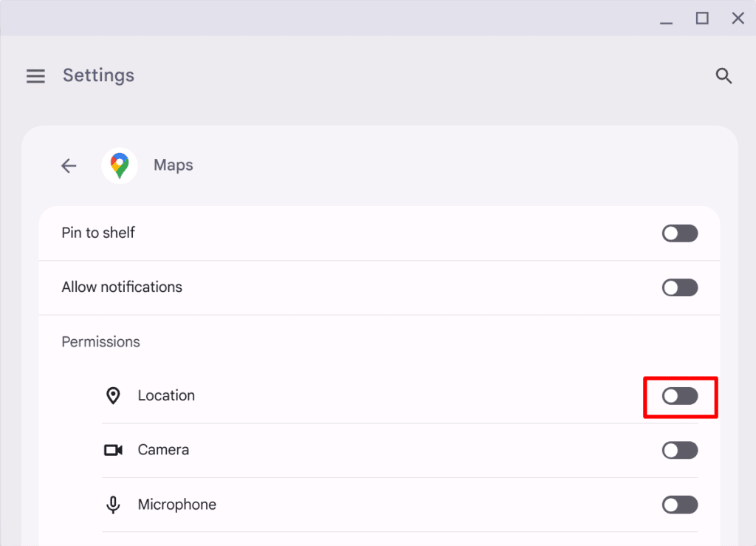Toggle the Pin to shelf switch
The width and height of the screenshot is (756, 546).
click(x=680, y=233)
